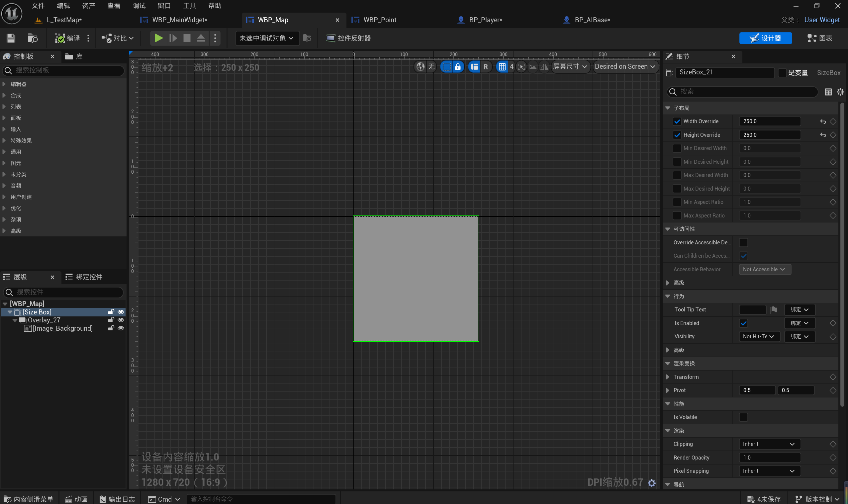Open the Widget Reflector tool
Viewport: 848px width, 504px height.
[348, 38]
